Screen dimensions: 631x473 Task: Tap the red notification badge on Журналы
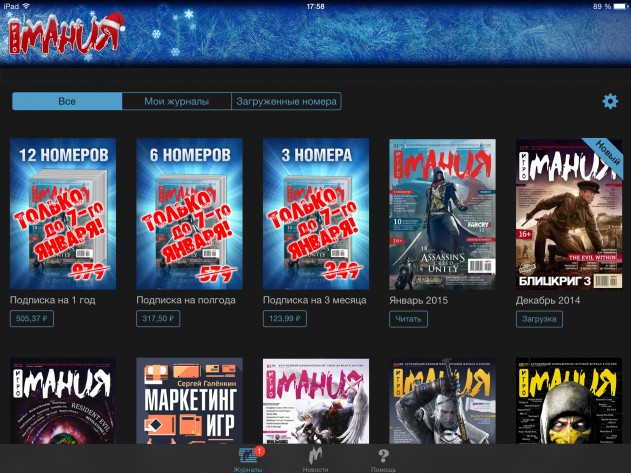point(260,451)
